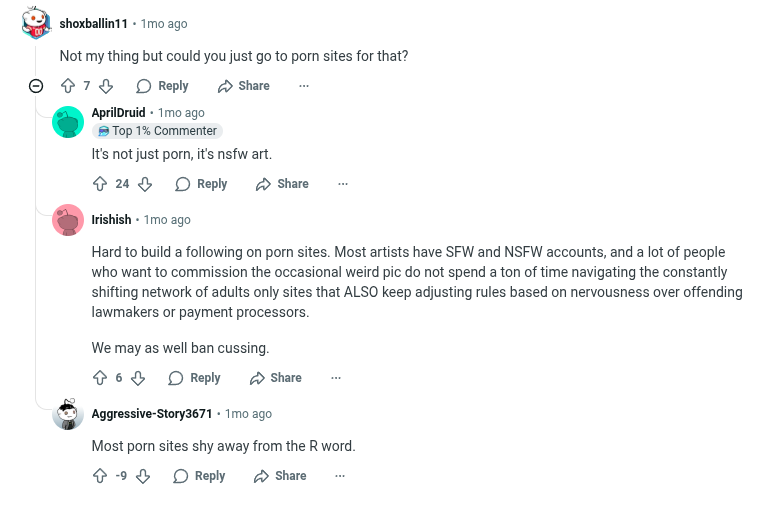Reply to shoxballin11's comment
764x508 pixels.
pyautogui.click(x=162, y=86)
